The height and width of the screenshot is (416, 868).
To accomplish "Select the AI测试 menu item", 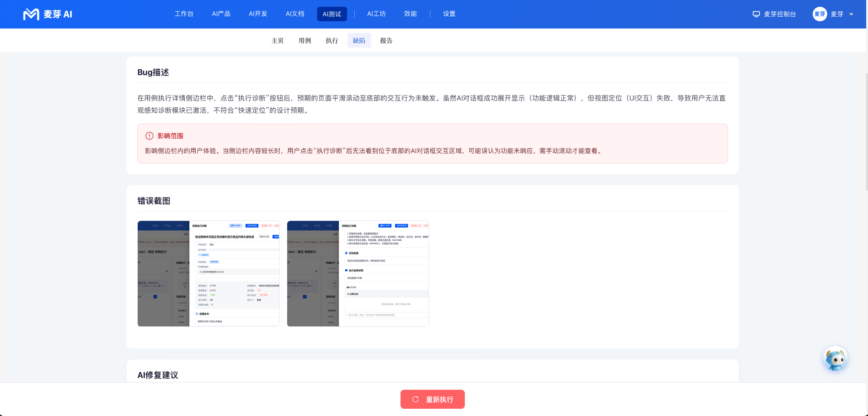I will point(332,14).
